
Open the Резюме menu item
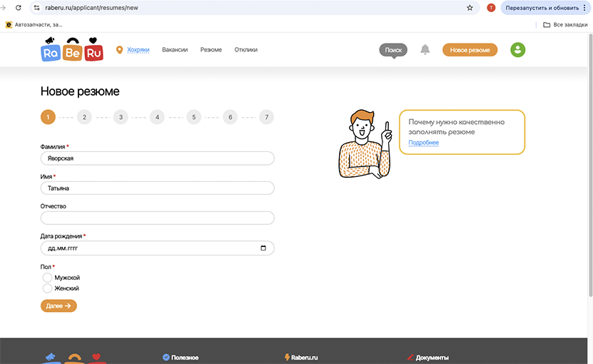pyautogui.click(x=211, y=50)
